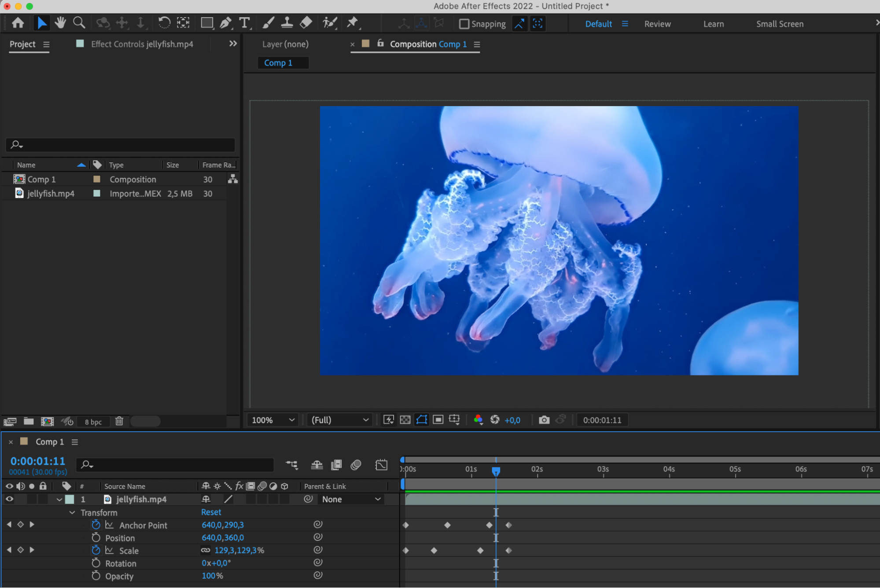This screenshot has height=588, width=880.
Task: Select the Type tool
Action: pyautogui.click(x=244, y=23)
